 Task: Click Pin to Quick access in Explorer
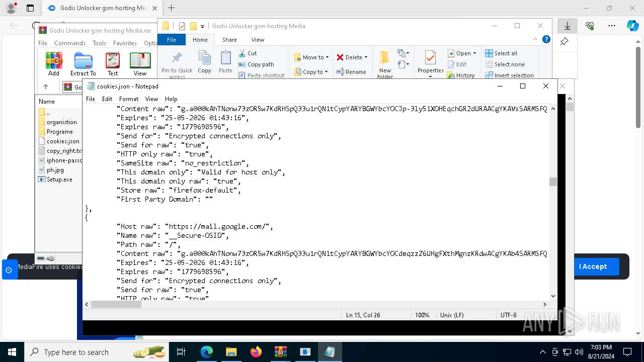(177, 64)
